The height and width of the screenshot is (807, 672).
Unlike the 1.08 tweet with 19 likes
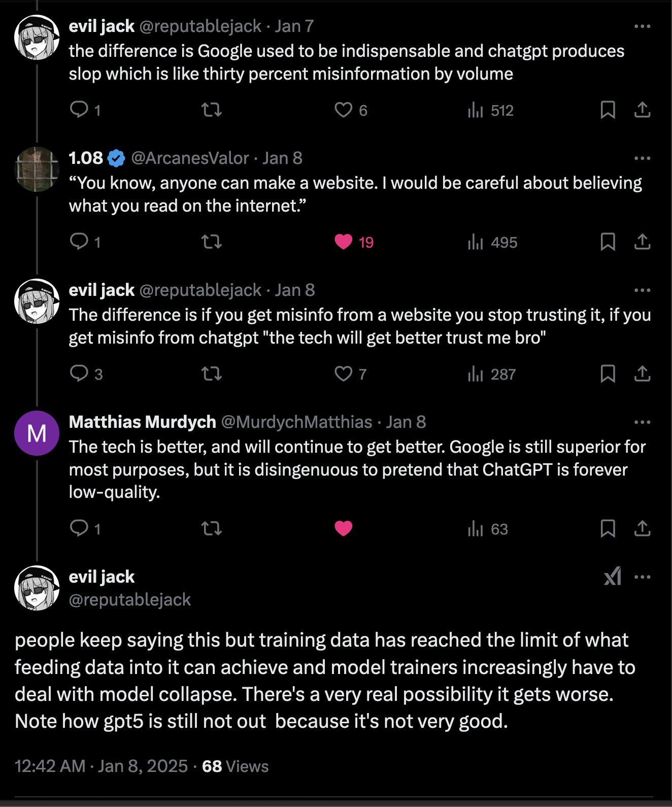pyautogui.click(x=354, y=242)
